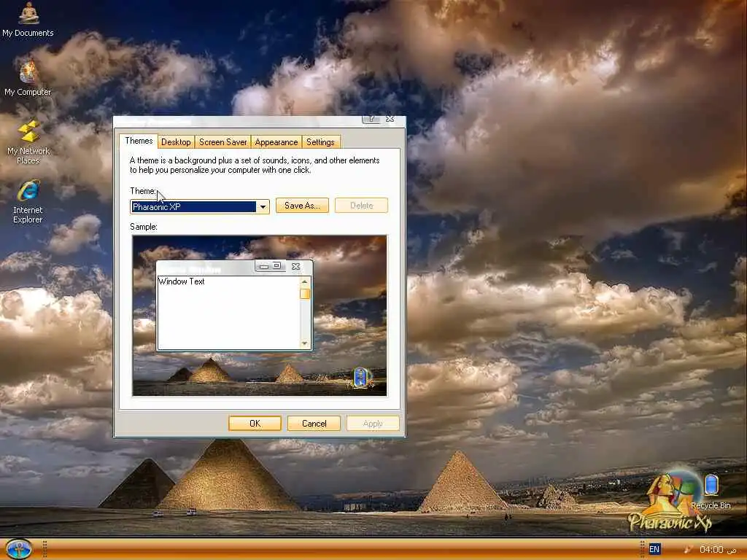Go to the Settings tab
Screen dimensions: 747x560
pyautogui.click(x=321, y=142)
